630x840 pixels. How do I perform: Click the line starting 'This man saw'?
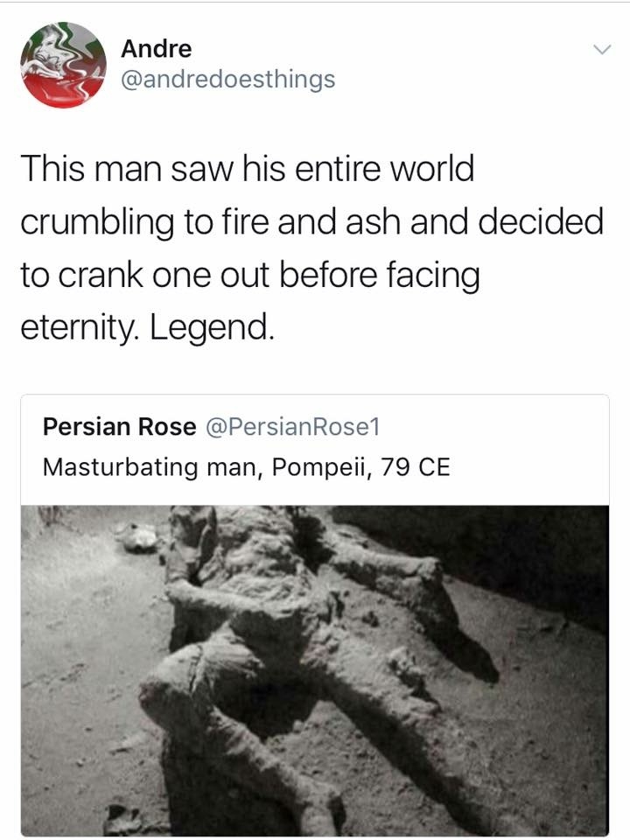click(248, 169)
